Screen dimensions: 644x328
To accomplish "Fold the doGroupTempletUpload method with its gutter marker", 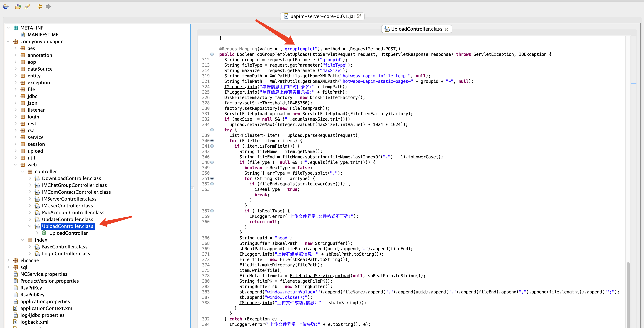I will tap(212, 54).
